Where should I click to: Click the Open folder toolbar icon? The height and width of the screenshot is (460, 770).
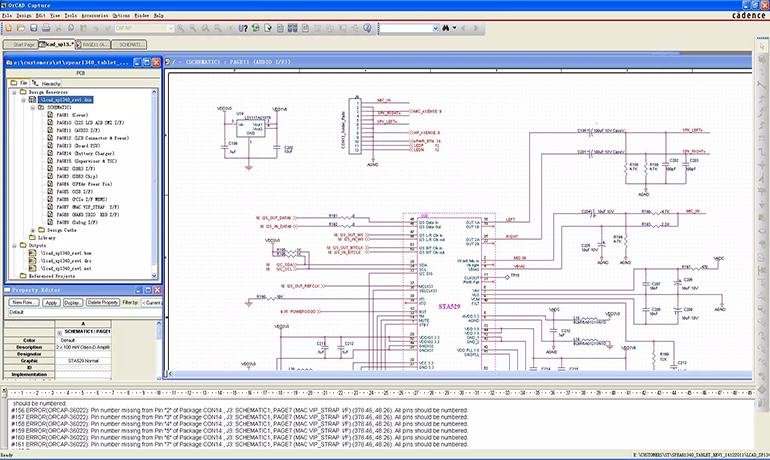point(21,28)
